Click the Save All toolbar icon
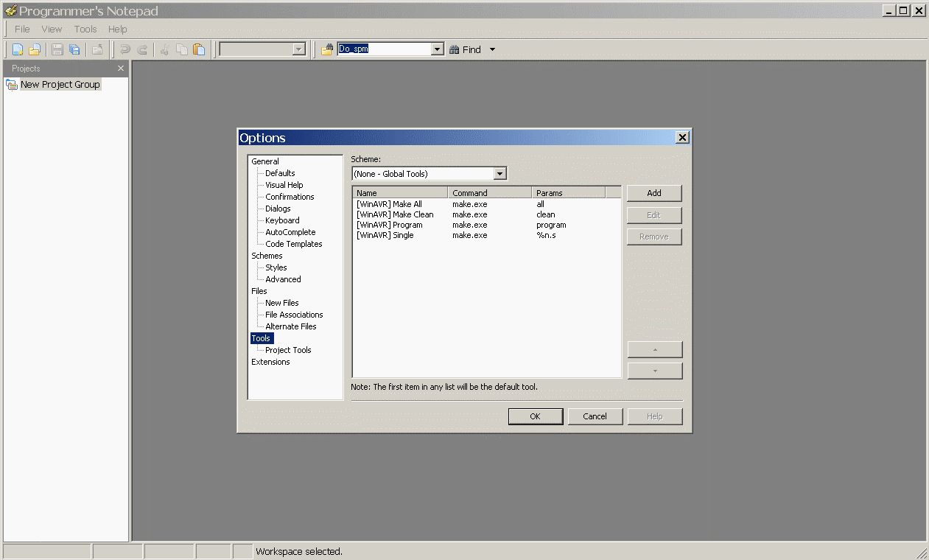This screenshot has height=560, width=929. click(x=74, y=50)
